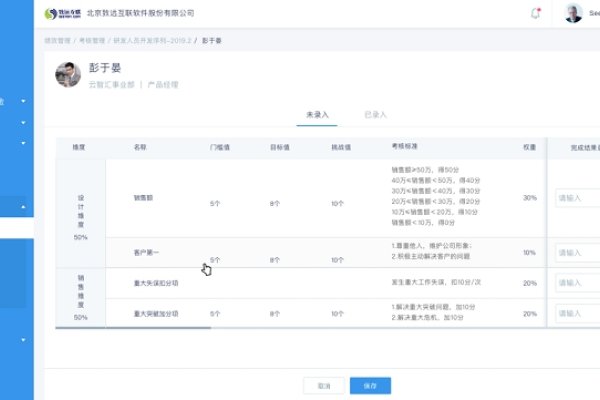Click the 销售额<10万,得0分 criteria line
Image resolution: width=600 pixels, height=400 pixels.
pyautogui.click(x=423, y=222)
